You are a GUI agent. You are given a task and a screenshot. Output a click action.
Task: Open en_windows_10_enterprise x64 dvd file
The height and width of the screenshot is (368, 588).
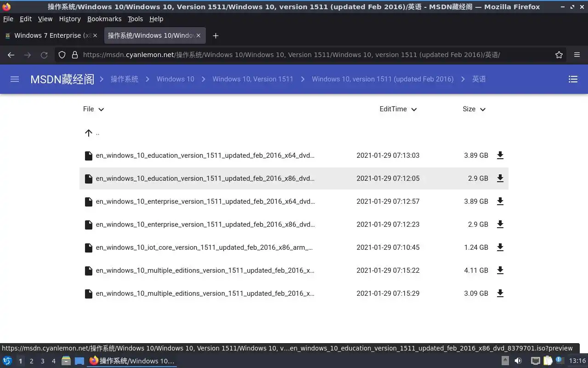pos(205,201)
